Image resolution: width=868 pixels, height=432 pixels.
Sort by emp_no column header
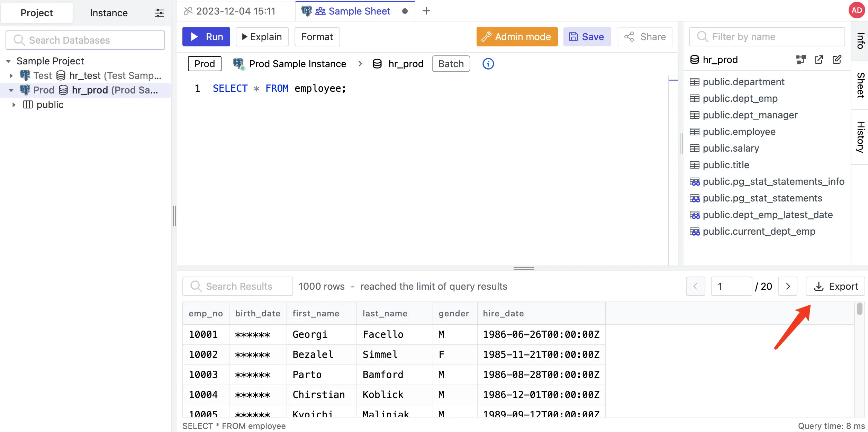[x=206, y=313]
